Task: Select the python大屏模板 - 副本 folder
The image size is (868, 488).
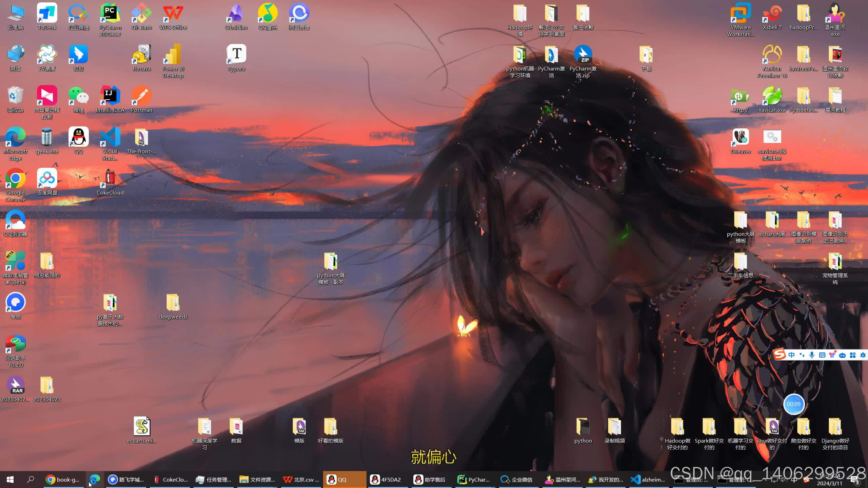Action: pos(331,268)
